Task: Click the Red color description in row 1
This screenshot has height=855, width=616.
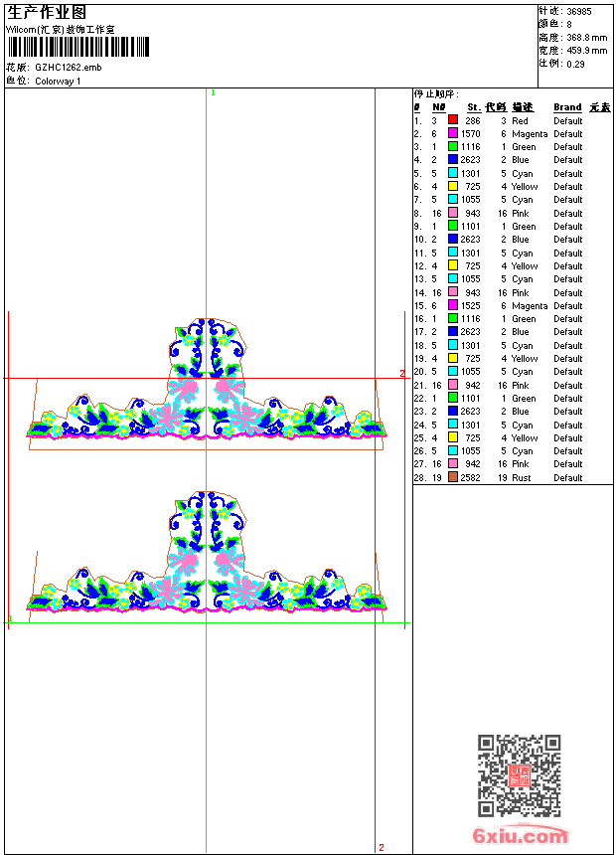Action: [520, 121]
